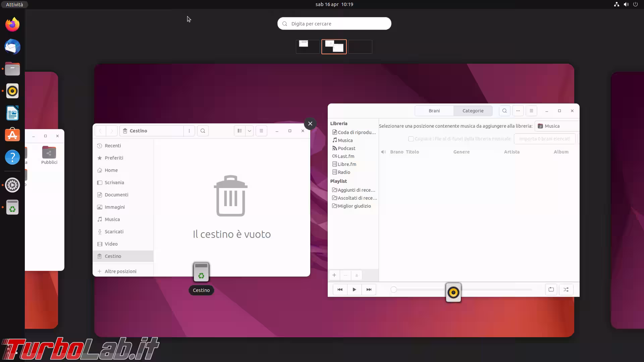644x362 pixels.
Task: Click the add playlist plus icon
Action: click(x=334, y=275)
